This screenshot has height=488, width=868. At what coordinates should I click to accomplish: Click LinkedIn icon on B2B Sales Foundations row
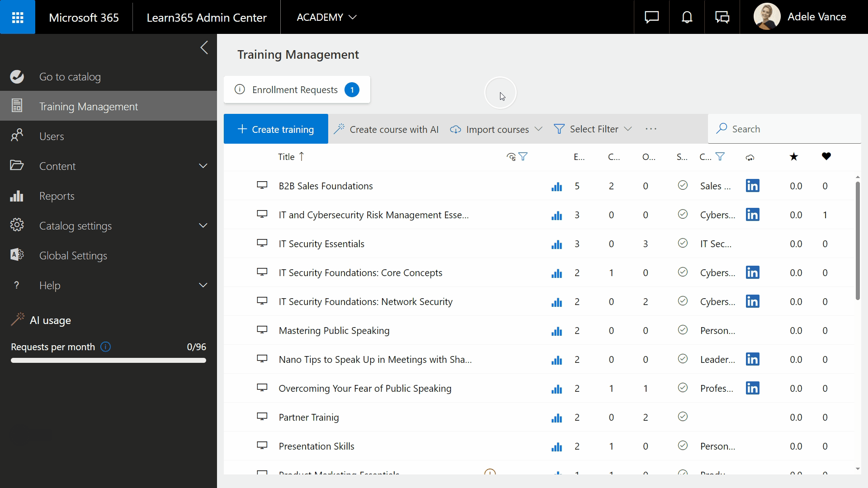pyautogui.click(x=753, y=186)
